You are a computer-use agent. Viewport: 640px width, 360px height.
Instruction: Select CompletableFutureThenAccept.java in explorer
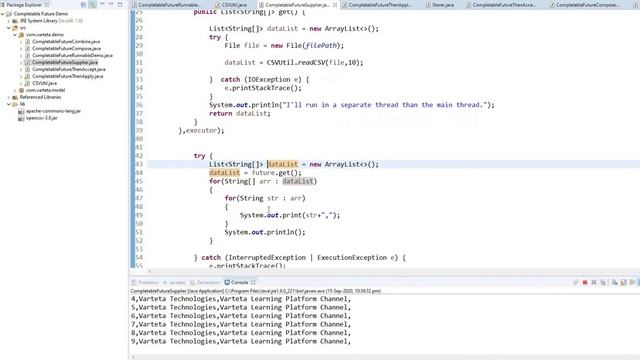coord(69,69)
